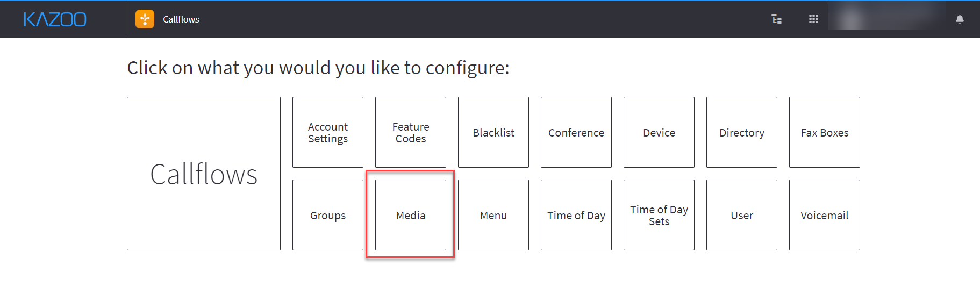Choose the Time of Day Sets tile
This screenshot has width=980, height=301.
point(659,215)
